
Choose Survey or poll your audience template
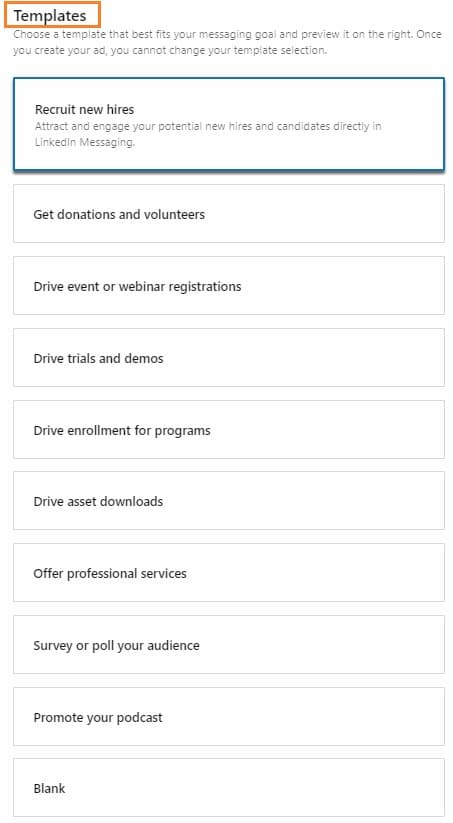[x=229, y=645]
